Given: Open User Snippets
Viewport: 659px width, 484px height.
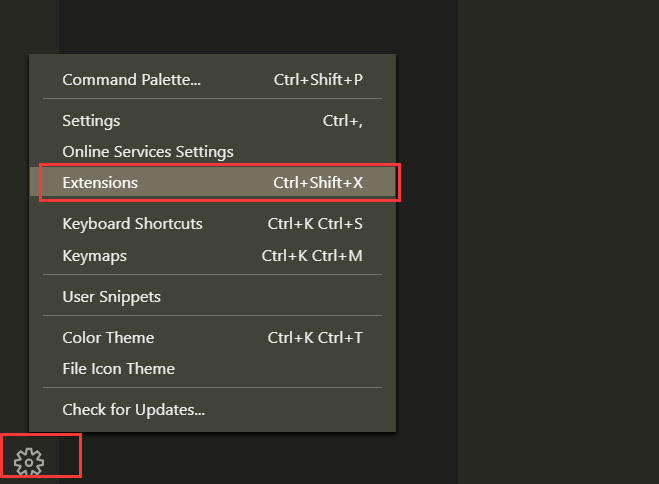Looking at the screenshot, I should tap(111, 297).
